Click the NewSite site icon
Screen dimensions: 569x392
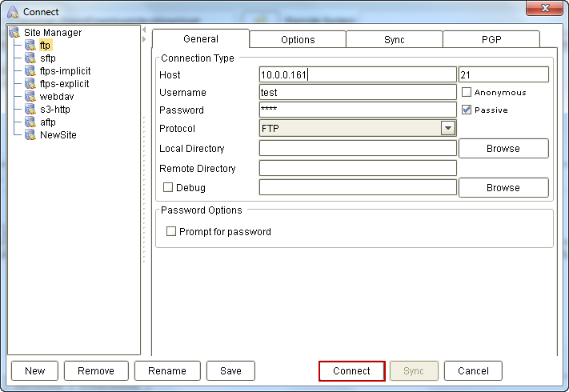30,135
